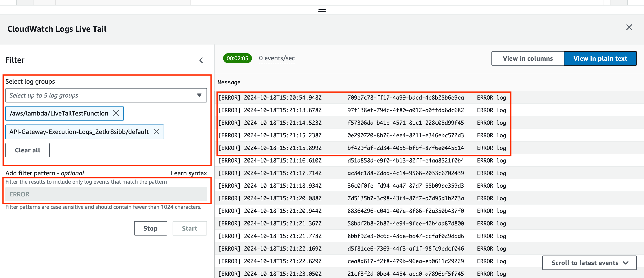Enable View in plain text mode

click(x=600, y=58)
